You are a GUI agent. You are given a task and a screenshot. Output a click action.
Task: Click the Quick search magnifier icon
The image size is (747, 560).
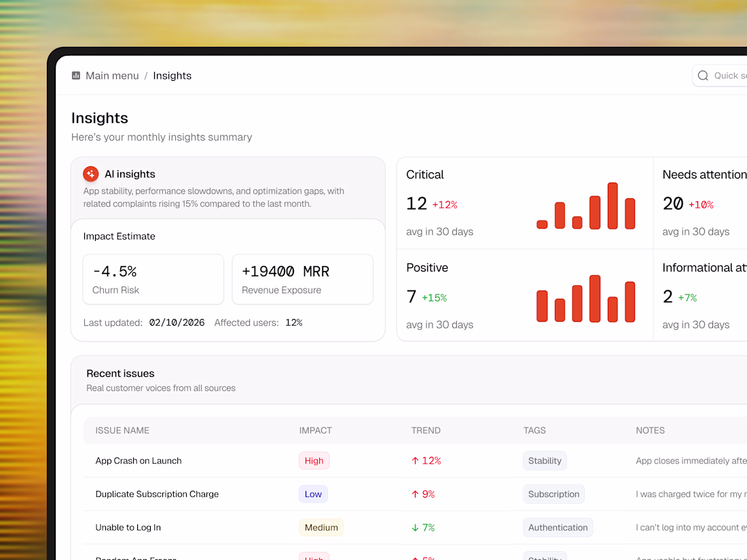pos(703,76)
